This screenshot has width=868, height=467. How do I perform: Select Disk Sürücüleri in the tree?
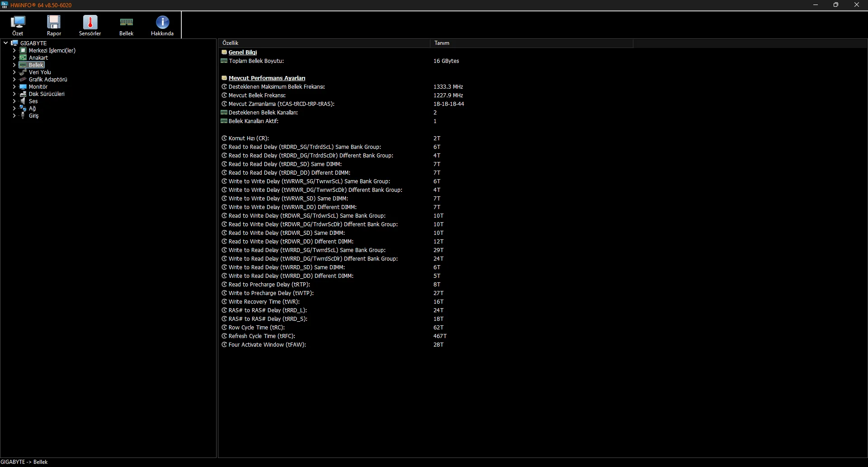click(x=47, y=94)
